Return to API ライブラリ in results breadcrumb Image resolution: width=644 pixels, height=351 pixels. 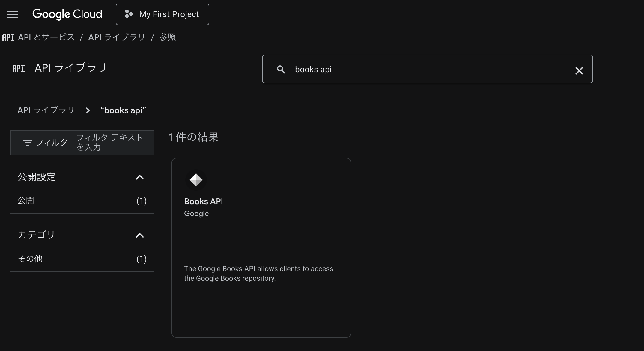46,110
